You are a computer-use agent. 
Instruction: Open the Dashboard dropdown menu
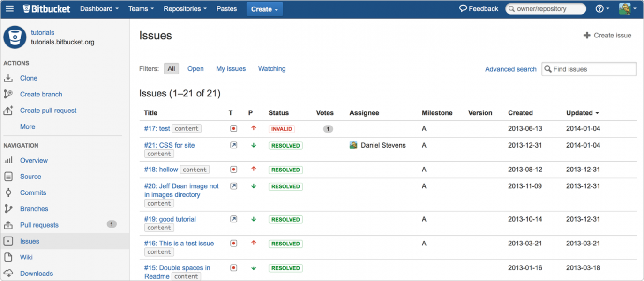click(99, 9)
